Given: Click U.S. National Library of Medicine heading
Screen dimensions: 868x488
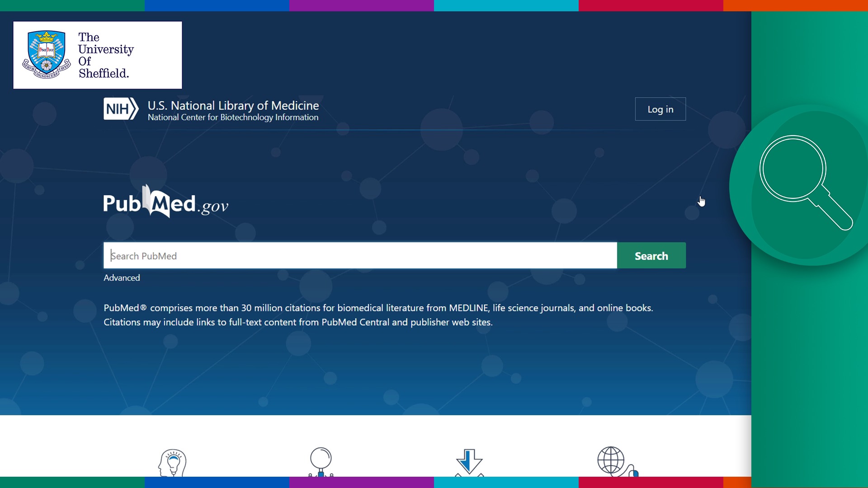Looking at the screenshot, I should tap(233, 105).
